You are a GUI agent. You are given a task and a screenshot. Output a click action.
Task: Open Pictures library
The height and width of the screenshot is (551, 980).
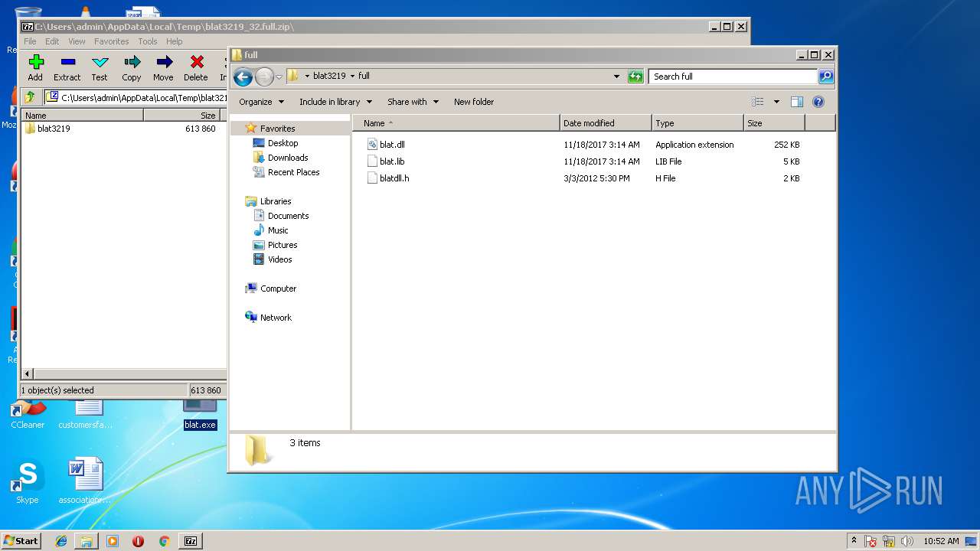[283, 245]
